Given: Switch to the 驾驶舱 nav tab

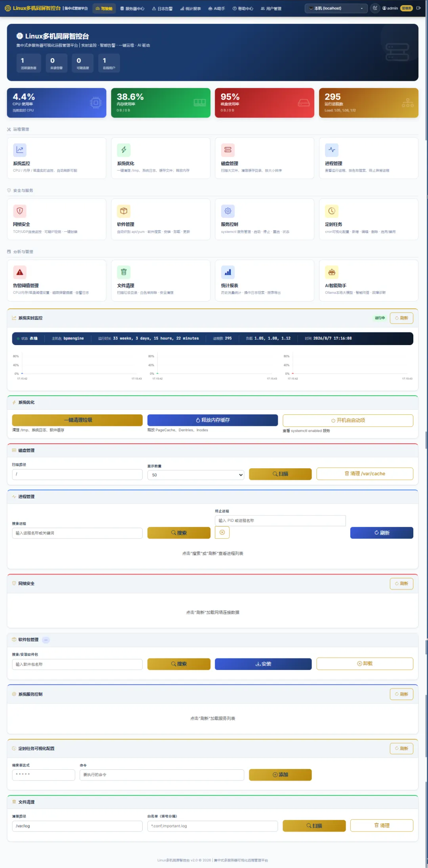Looking at the screenshot, I should tap(104, 8).
